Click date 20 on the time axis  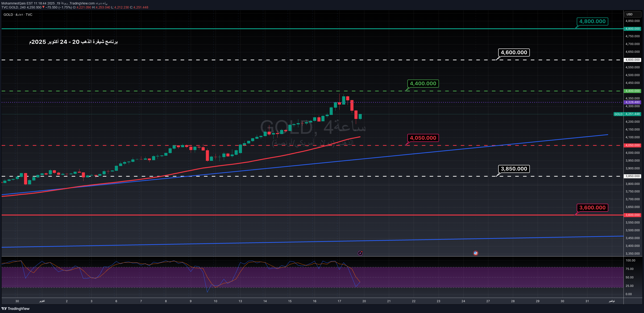point(364,301)
